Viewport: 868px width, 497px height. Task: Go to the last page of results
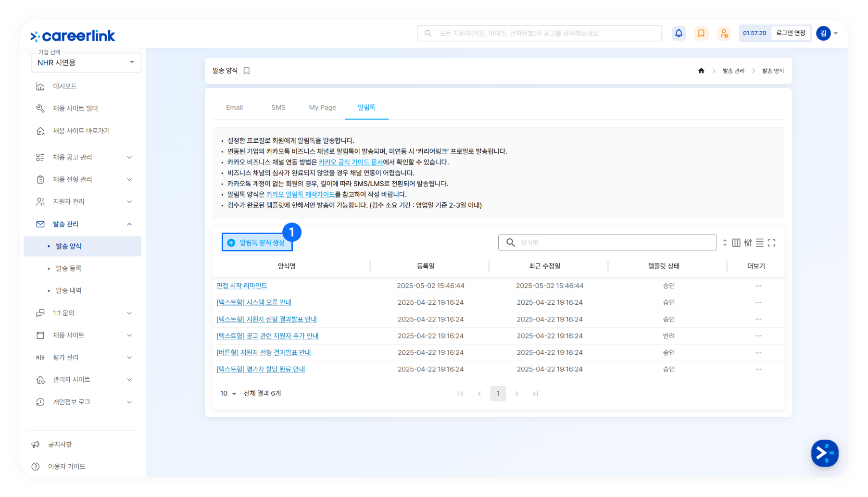click(535, 394)
